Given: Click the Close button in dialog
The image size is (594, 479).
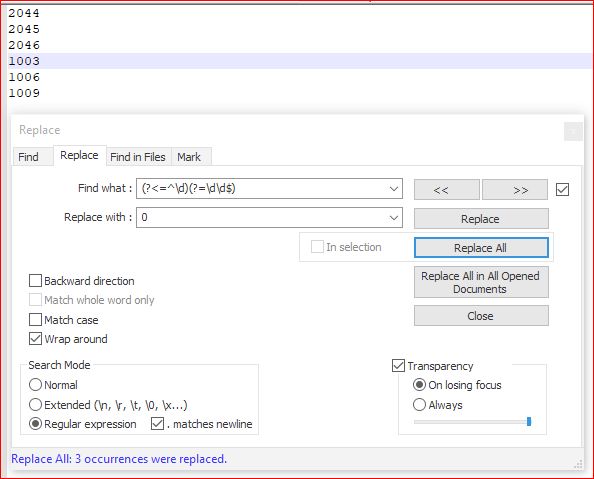Looking at the screenshot, I should click(x=481, y=316).
